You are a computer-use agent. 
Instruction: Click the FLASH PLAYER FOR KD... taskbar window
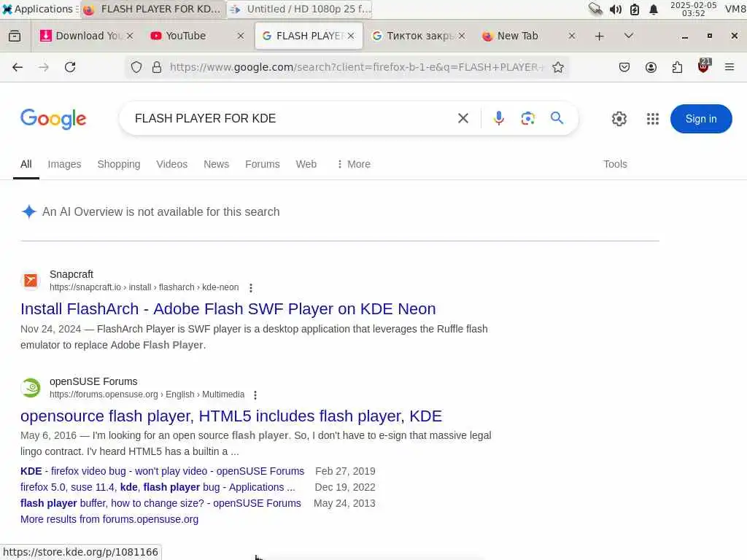click(x=152, y=9)
